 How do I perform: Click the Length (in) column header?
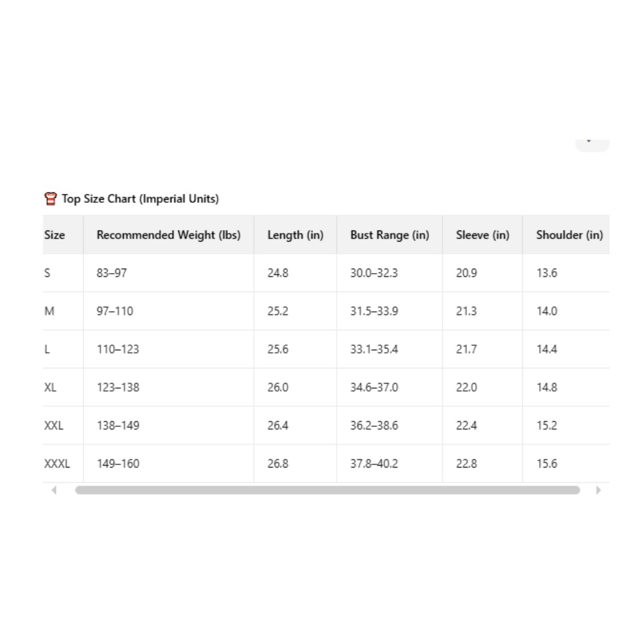tap(296, 235)
